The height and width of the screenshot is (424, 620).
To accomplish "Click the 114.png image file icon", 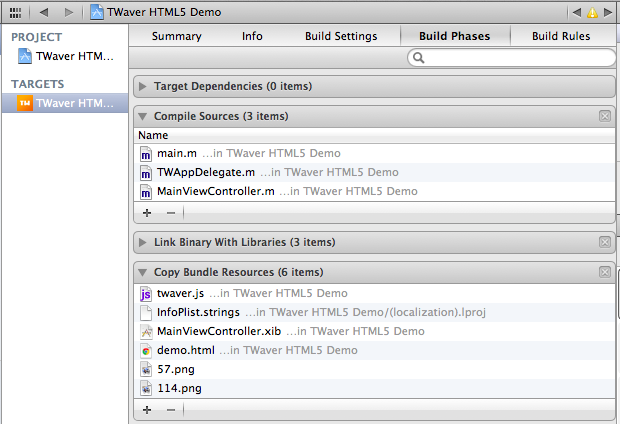I will (146, 388).
